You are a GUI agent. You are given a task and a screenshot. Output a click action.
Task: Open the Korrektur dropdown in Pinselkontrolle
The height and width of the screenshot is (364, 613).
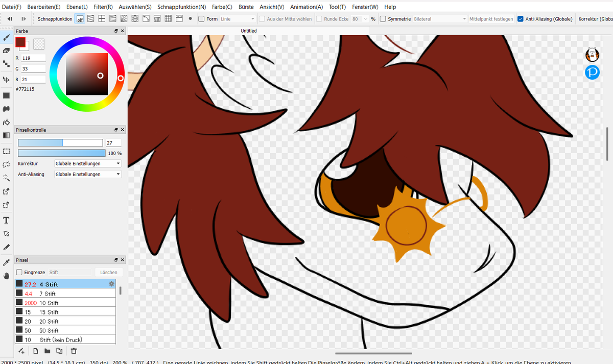[88, 163]
